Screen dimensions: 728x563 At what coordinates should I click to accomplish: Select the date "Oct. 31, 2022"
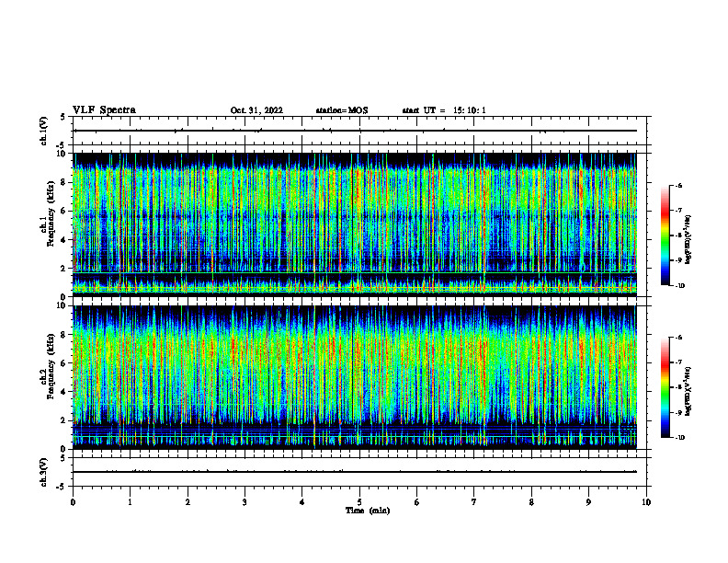256,110
